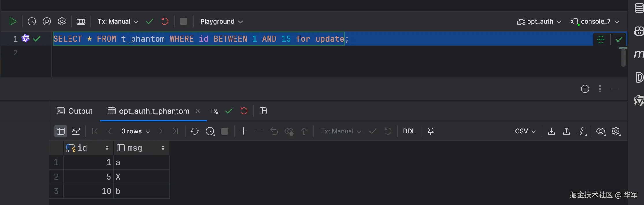Export data with download icon

(552, 131)
